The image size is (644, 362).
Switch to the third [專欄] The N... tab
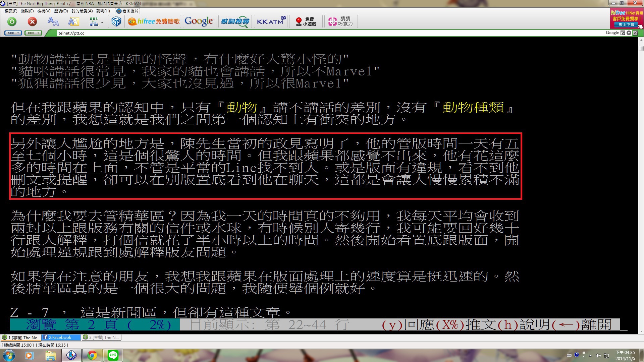(101, 338)
